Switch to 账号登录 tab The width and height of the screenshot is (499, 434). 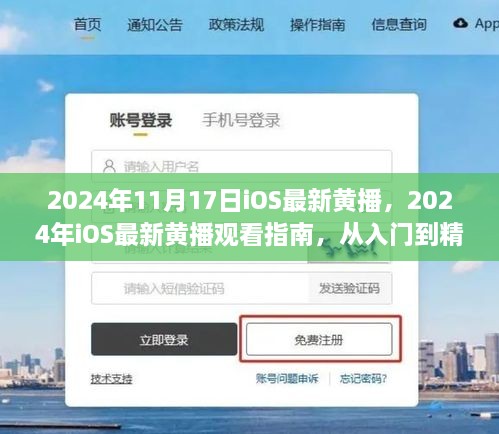pos(141,120)
